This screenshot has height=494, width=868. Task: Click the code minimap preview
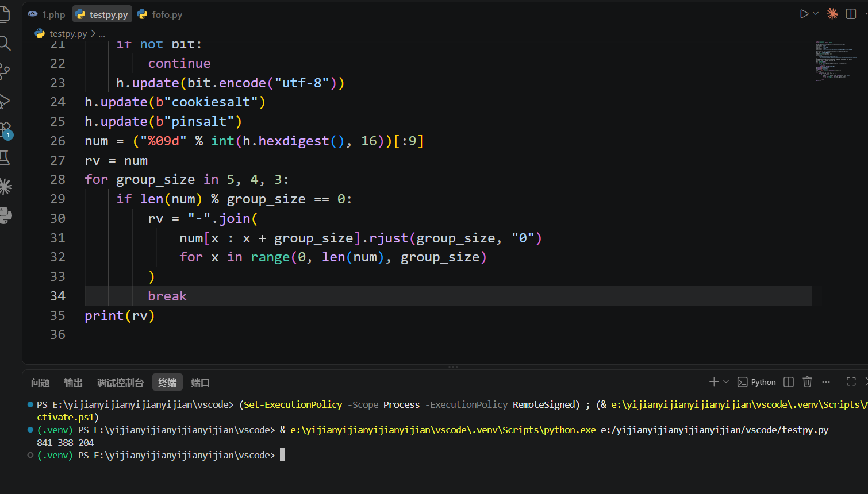[x=836, y=60]
